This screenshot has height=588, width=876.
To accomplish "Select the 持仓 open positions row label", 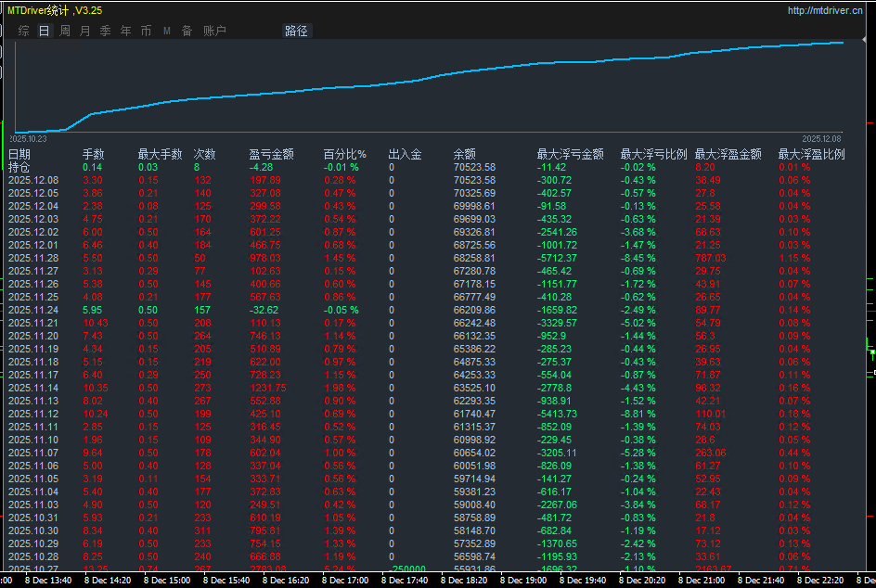I will pos(19,167).
